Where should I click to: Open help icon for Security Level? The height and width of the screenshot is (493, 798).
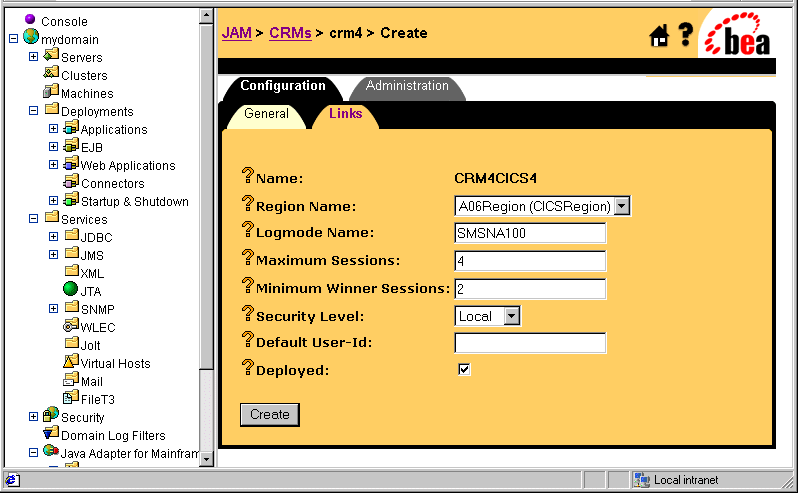tap(247, 313)
